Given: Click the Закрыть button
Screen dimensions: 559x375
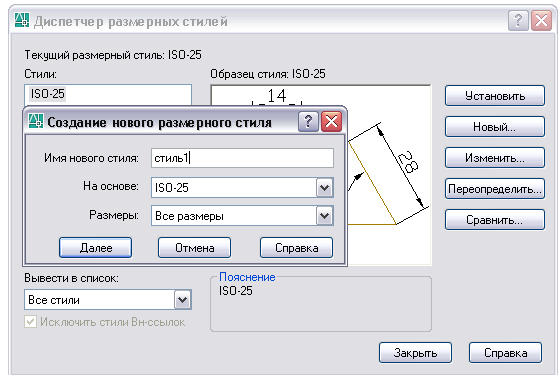Looking at the screenshot, I should coord(415,353).
